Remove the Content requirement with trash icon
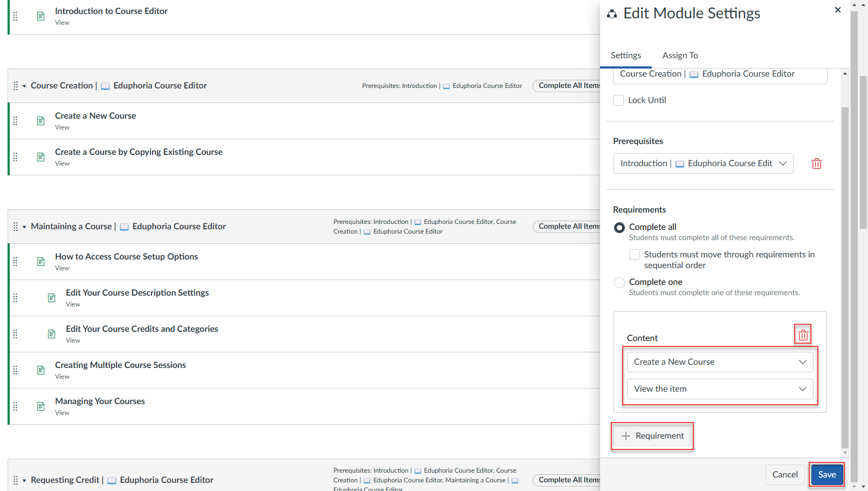The image size is (868, 491). (803, 335)
